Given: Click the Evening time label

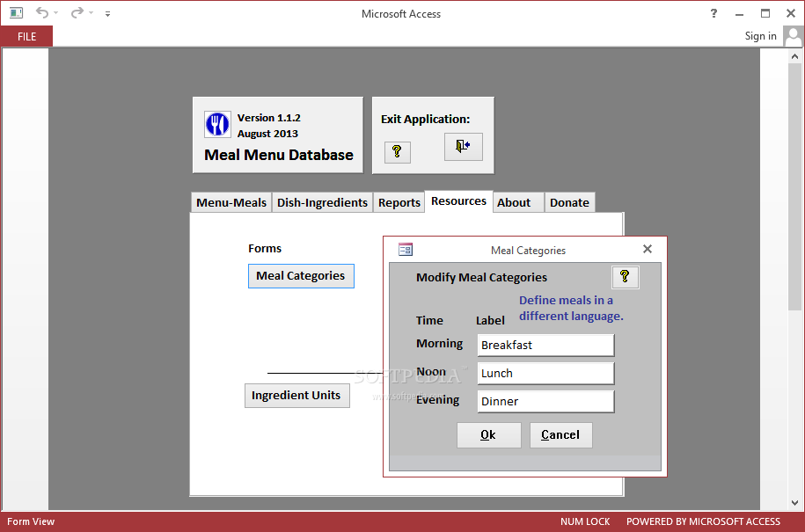Looking at the screenshot, I should 437,400.
